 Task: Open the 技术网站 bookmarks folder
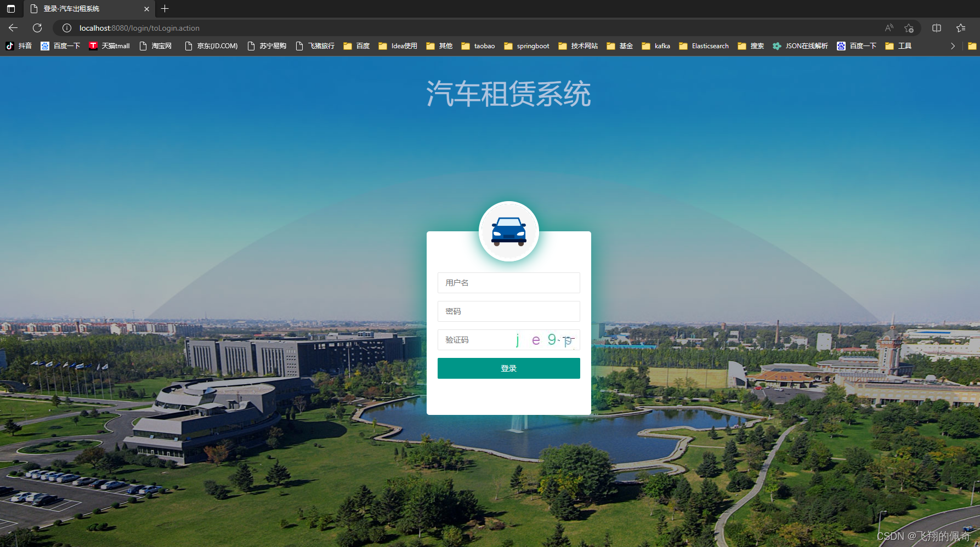pos(576,46)
